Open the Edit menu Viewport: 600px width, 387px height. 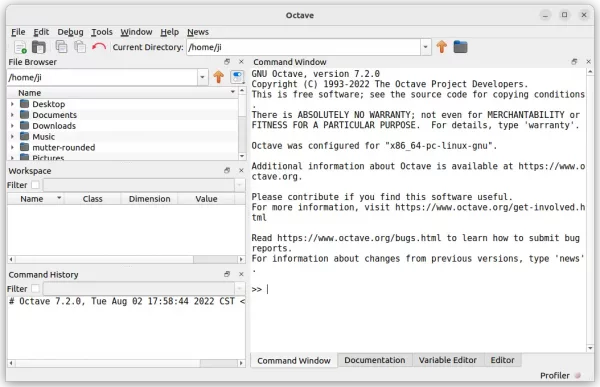(41, 32)
